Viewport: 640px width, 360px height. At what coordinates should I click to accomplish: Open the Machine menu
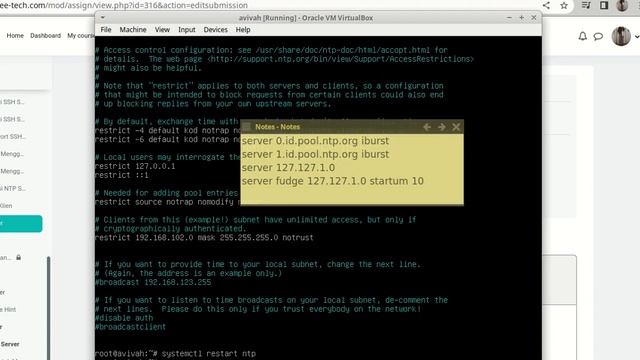click(133, 30)
